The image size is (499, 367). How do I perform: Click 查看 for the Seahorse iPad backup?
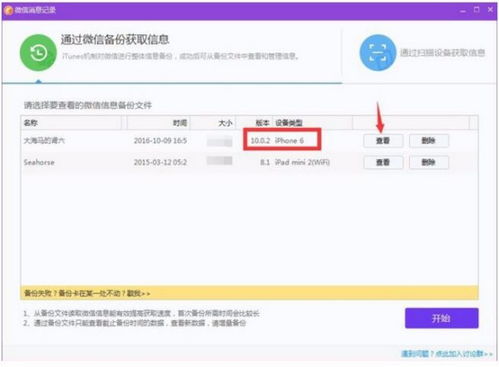pyautogui.click(x=383, y=162)
